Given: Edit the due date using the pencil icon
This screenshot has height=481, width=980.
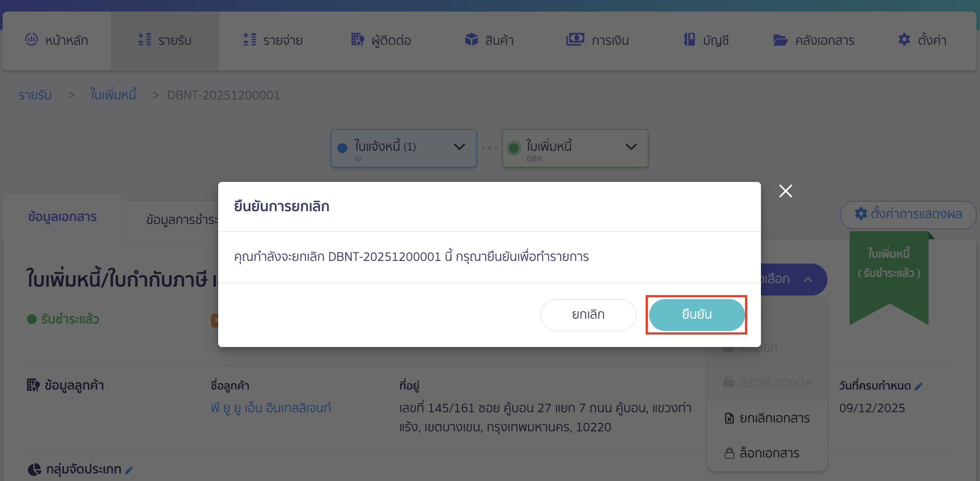Looking at the screenshot, I should tap(918, 386).
